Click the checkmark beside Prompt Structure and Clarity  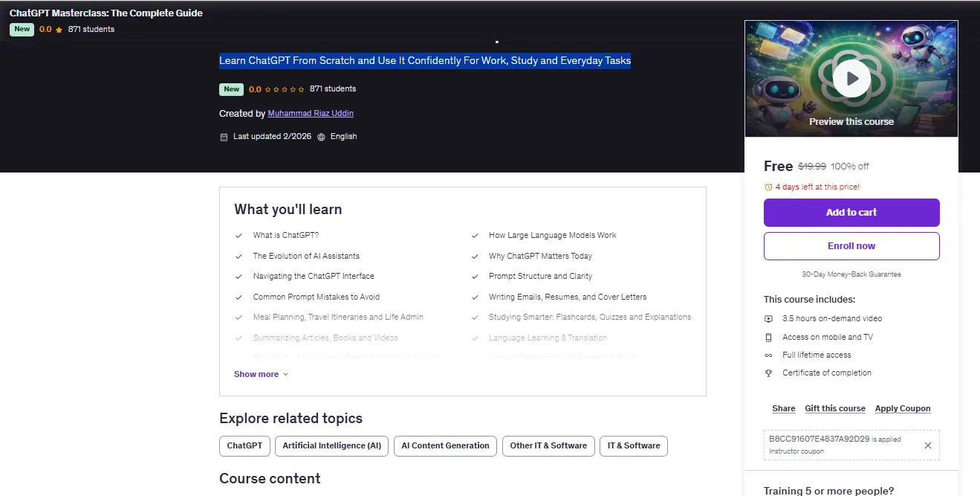pos(475,277)
